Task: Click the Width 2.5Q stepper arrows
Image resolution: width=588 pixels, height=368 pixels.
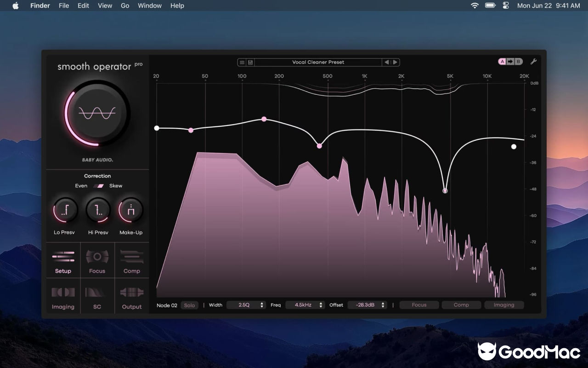Action: click(x=262, y=305)
